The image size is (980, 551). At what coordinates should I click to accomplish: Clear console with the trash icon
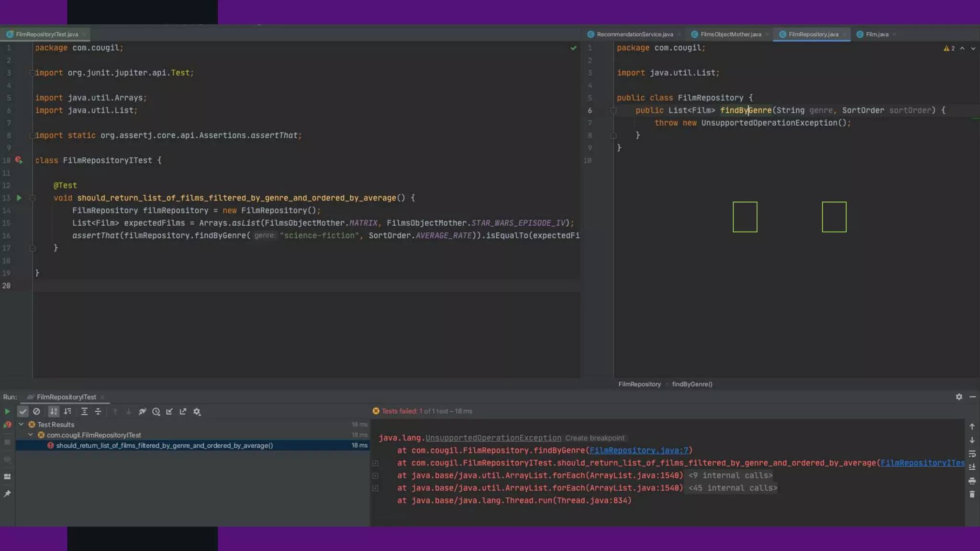[x=972, y=494]
